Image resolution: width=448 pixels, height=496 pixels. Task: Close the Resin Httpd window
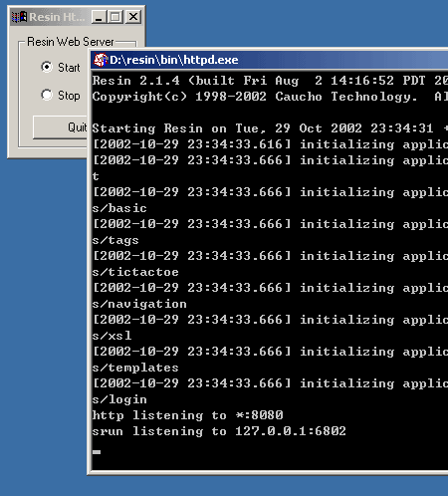click(x=133, y=17)
